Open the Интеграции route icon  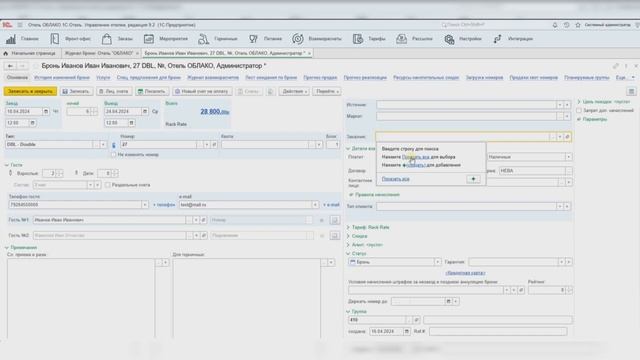pos(497,39)
